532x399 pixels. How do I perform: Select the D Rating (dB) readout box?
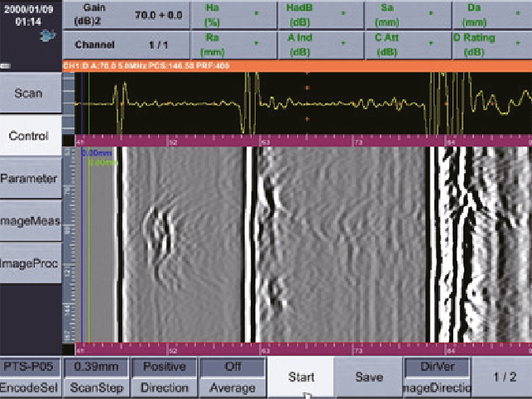[x=492, y=44]
